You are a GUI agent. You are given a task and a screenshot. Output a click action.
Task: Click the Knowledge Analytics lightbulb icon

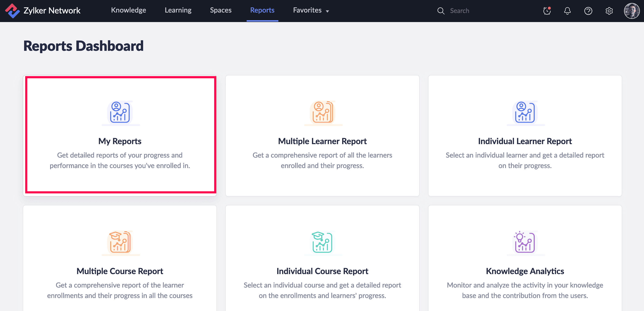[x=525, y=242]
